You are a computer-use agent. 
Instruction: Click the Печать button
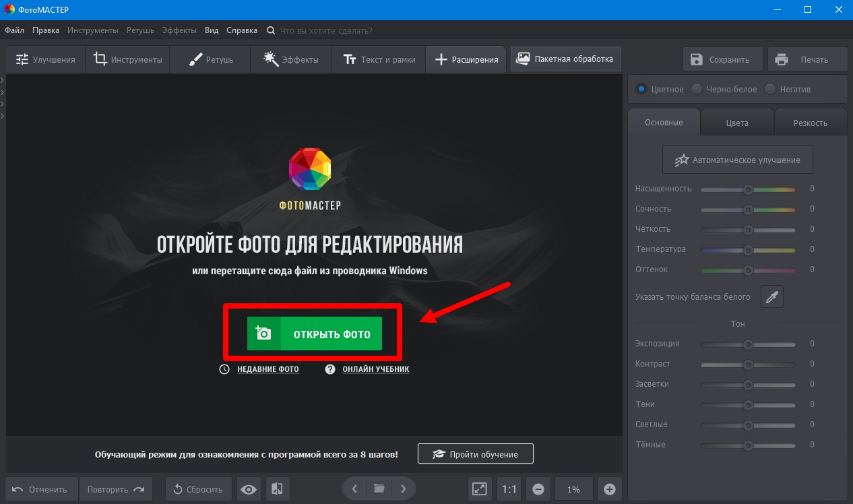click(x=807, y=59)
